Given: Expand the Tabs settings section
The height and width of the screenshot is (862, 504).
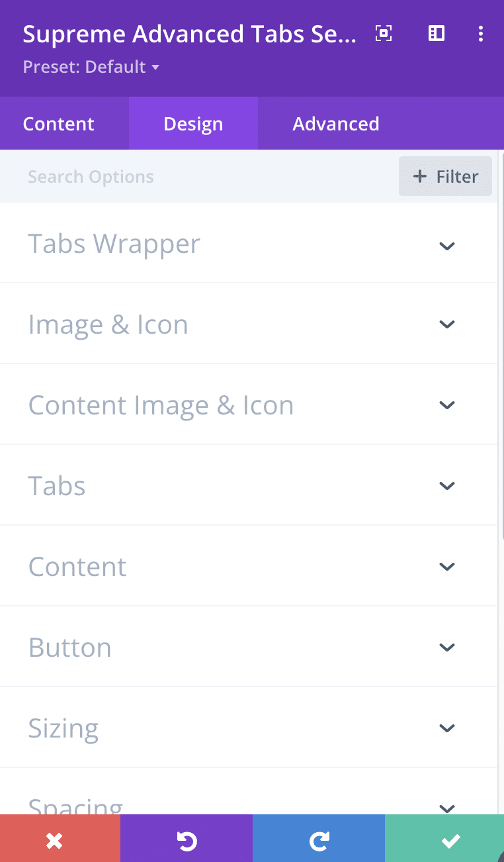Looking at the screenshot, I should [x=249, y=486].
